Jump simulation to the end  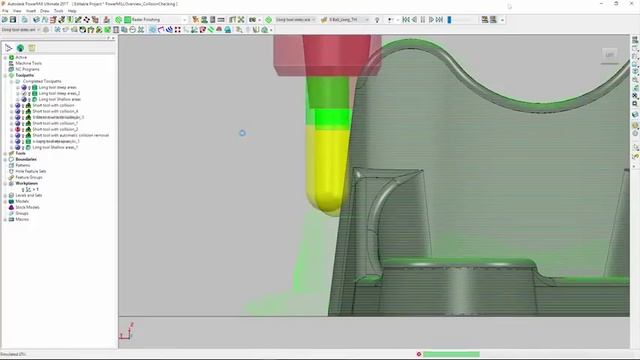coord(440,20)
